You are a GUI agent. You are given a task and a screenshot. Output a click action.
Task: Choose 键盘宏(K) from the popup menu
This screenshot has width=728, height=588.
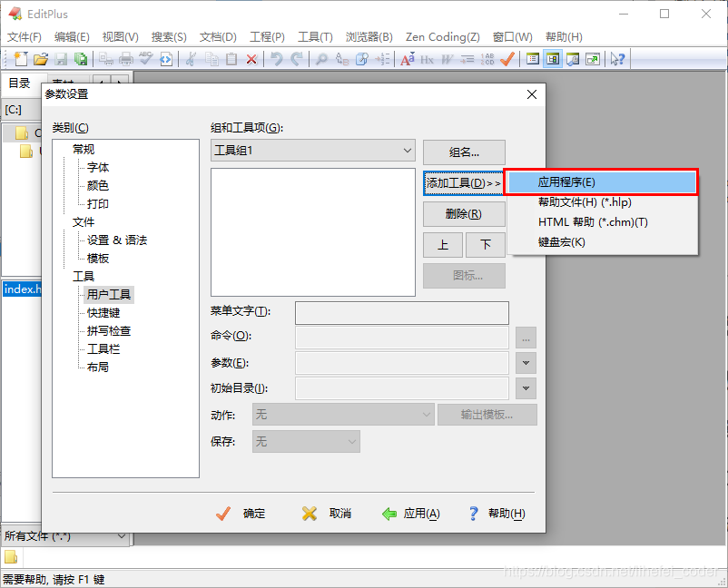(x=602, y=241)
